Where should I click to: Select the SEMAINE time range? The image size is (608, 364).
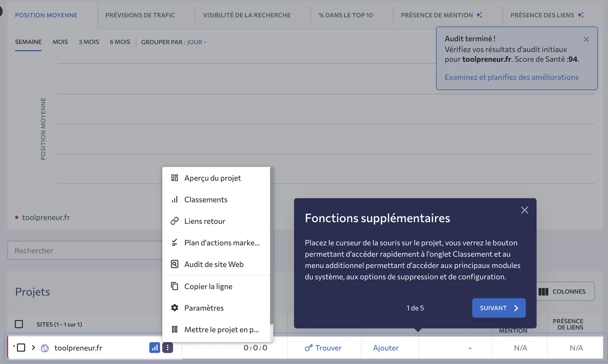pyautogui.click(x=28, y=42)
